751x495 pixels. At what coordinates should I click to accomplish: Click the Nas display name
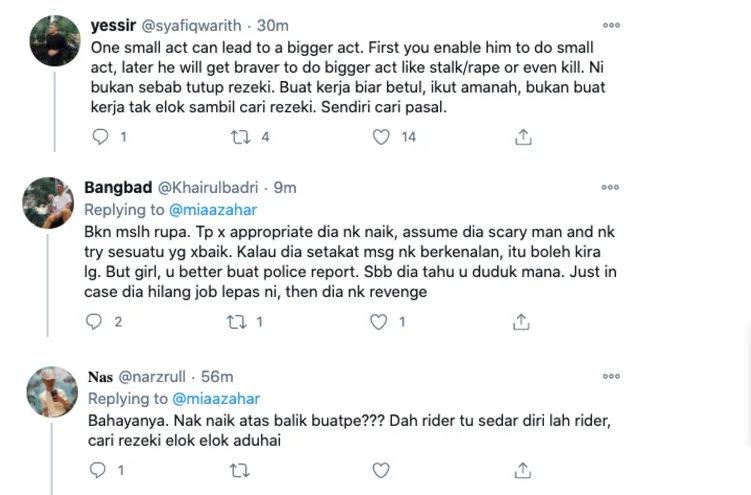(101, 377)
